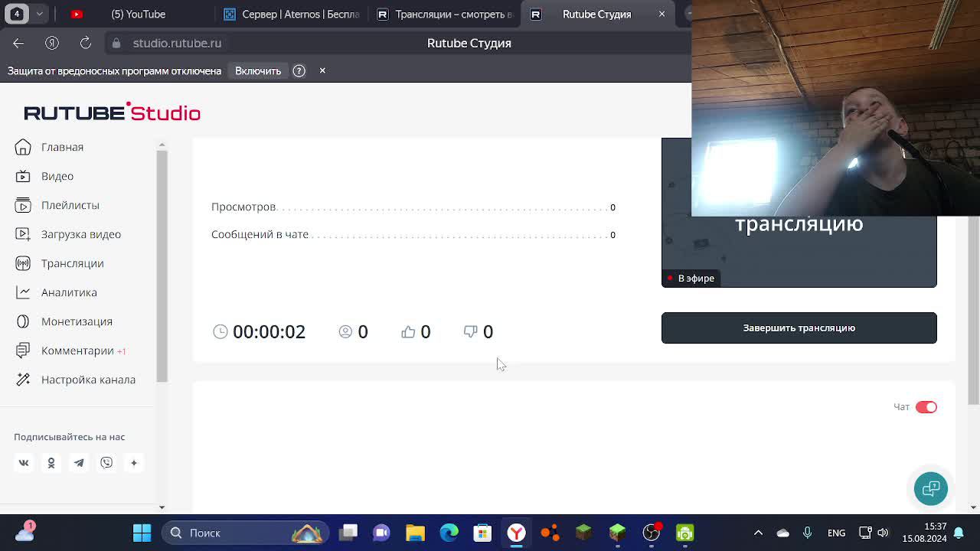Show hidden system tray icons
Image resolution: width=980 pixels, height=551 pixels.
coord(758,533)
